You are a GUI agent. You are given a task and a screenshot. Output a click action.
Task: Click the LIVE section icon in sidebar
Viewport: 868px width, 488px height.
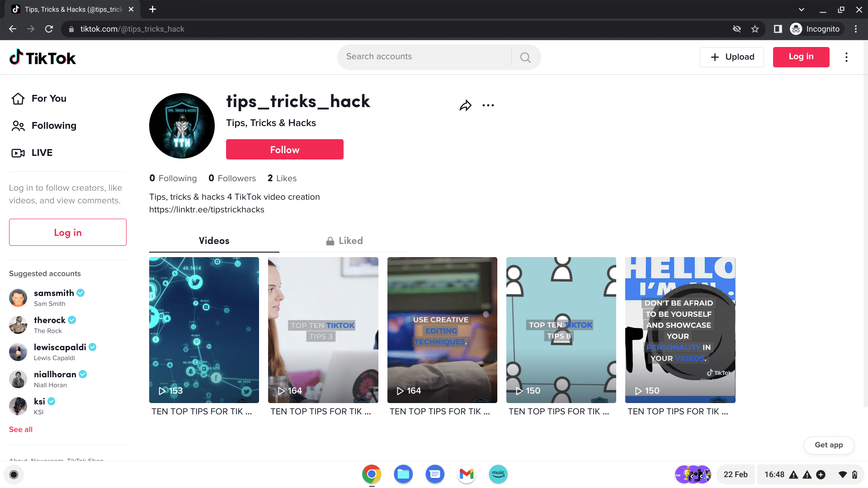[x=18, y=153]
